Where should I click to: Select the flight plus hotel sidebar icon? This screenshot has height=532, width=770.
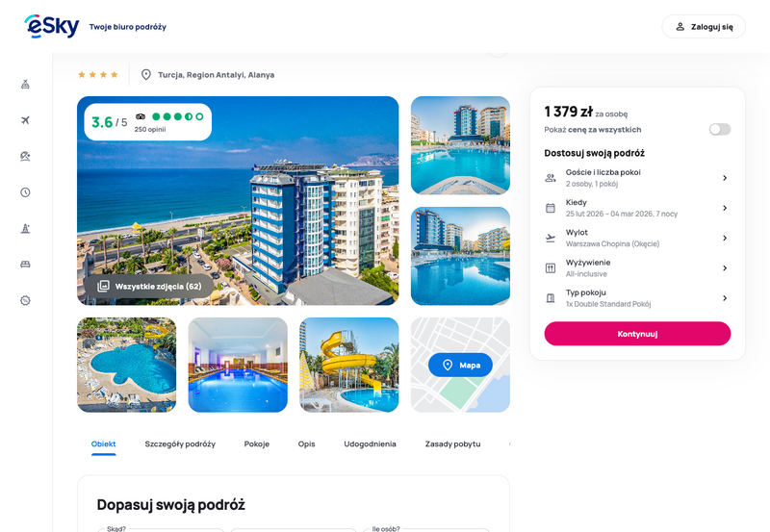pyautogui.click(x=26, y=85)
